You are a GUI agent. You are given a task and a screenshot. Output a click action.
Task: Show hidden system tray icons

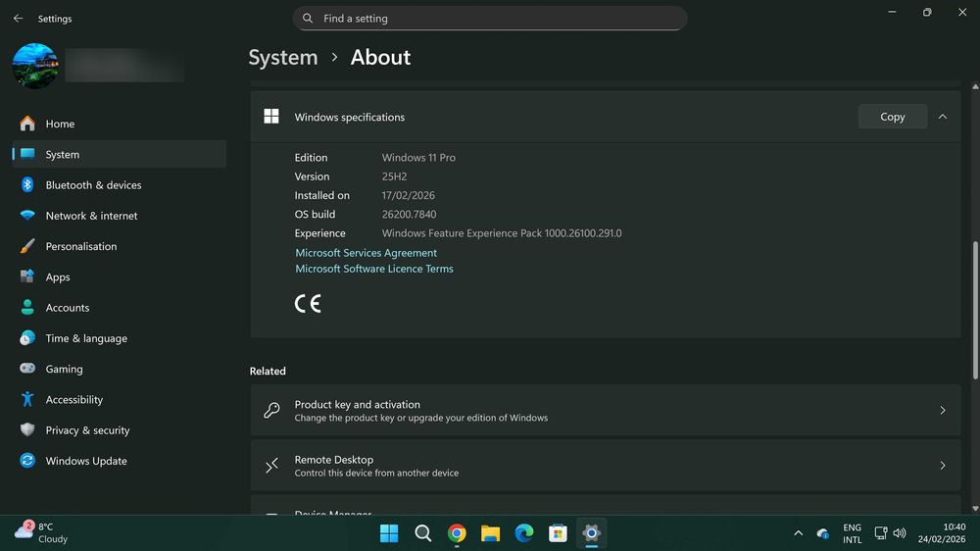pos(798,533)
